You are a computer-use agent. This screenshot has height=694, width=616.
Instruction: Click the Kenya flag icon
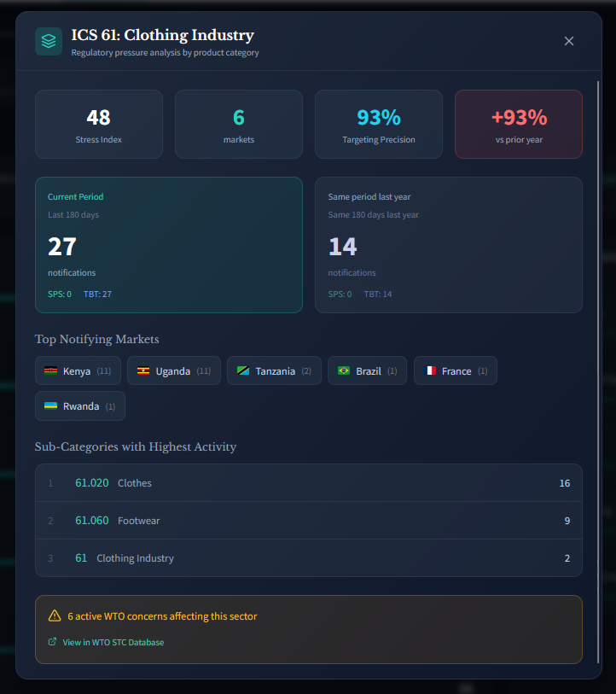coord(51,371)
